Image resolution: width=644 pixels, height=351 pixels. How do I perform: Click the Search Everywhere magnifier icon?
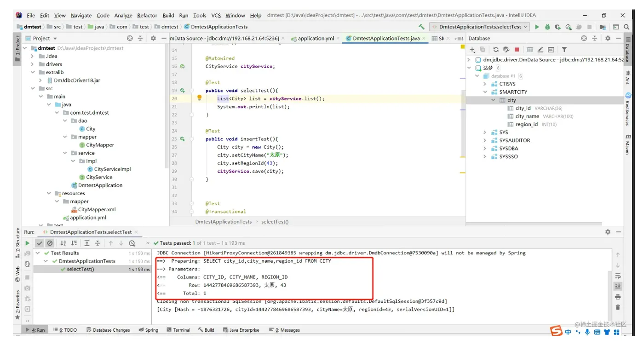pos(627,27)
